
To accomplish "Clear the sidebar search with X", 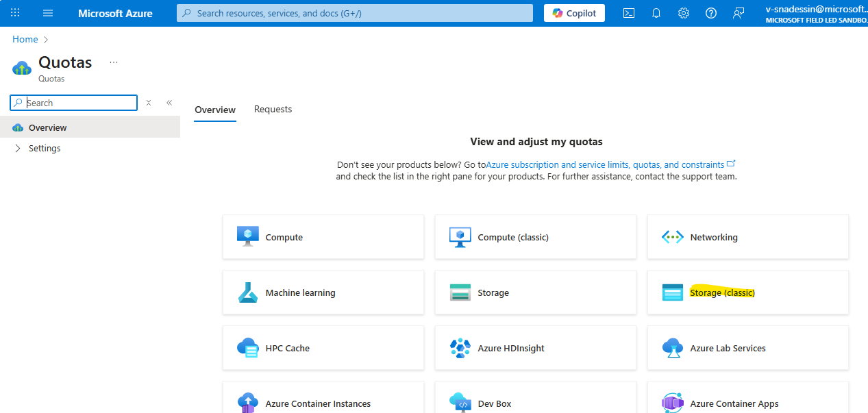I will [149, 103].
